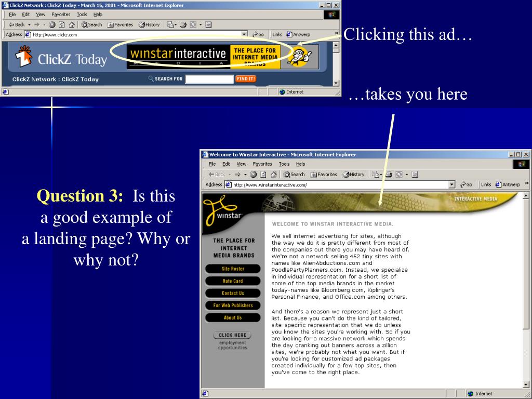Viewport: 532px width, 399px height.
Task: Click the FIND IT! button
Action: pyautogui.click(x=245, y=79)
